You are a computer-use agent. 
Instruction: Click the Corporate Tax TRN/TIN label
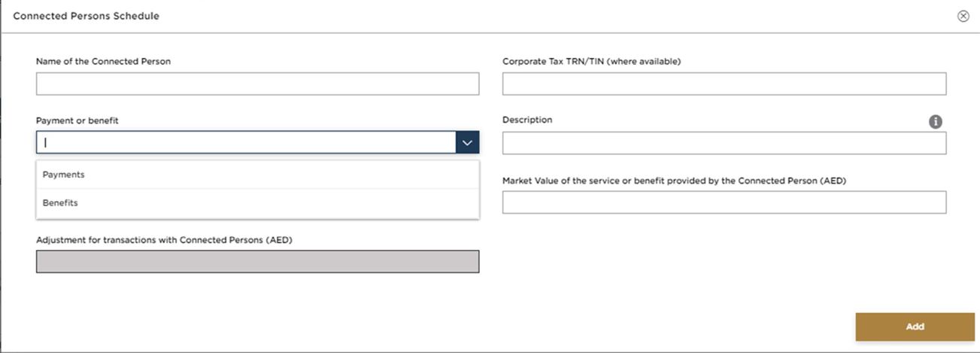tap(591, 62)
